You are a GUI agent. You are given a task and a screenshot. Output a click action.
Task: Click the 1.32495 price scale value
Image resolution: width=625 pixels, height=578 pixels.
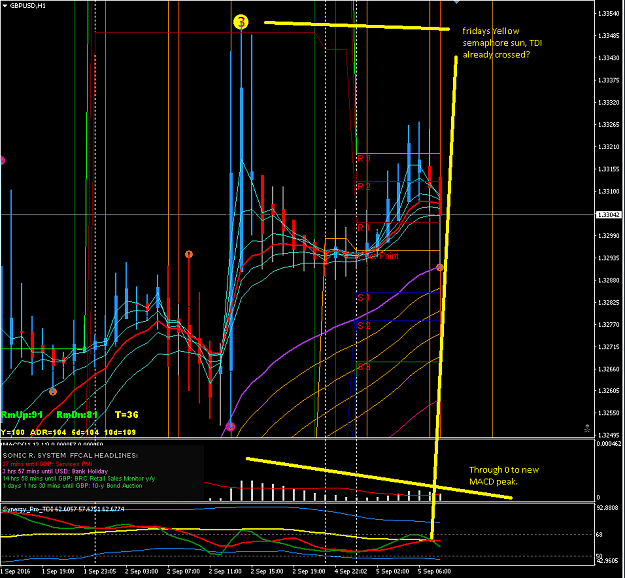(x=609, y=436)
